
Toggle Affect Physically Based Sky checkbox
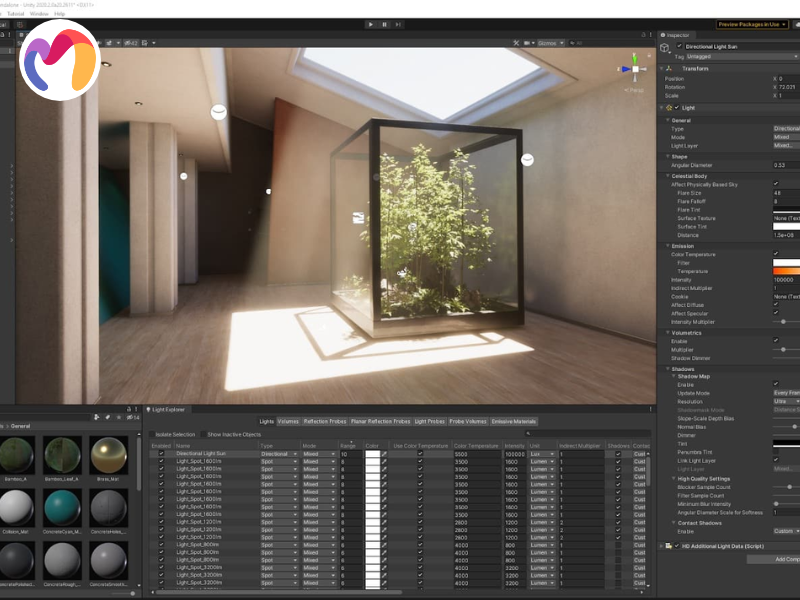(x=776, y=184)
